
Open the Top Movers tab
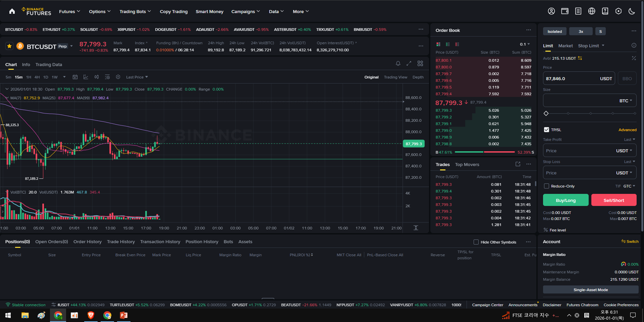click(467, 165)
